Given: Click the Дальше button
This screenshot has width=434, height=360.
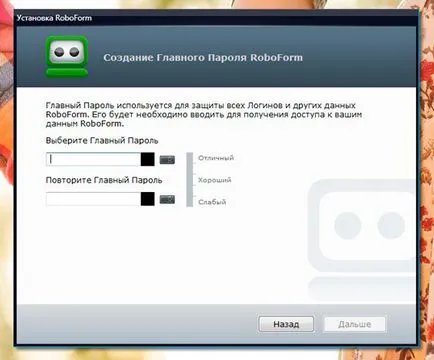Looking at the screenshot, I should 355,324.
